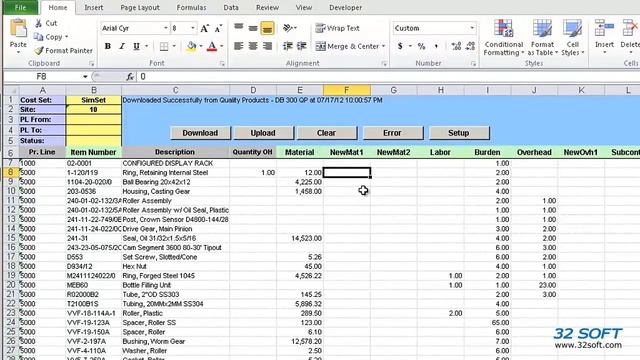Click Decrease Decimal icon
The height and width of the screenshot is (360, 640).
coord(470,46)
